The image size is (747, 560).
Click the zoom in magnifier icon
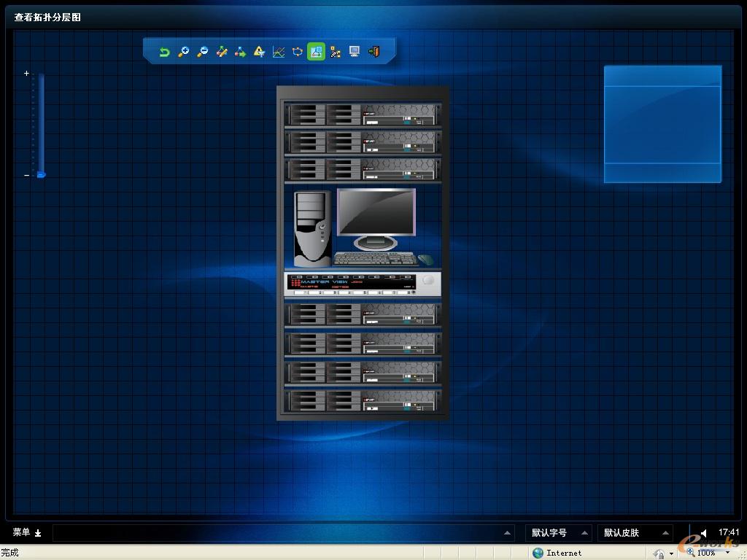(x=184, y=52)
